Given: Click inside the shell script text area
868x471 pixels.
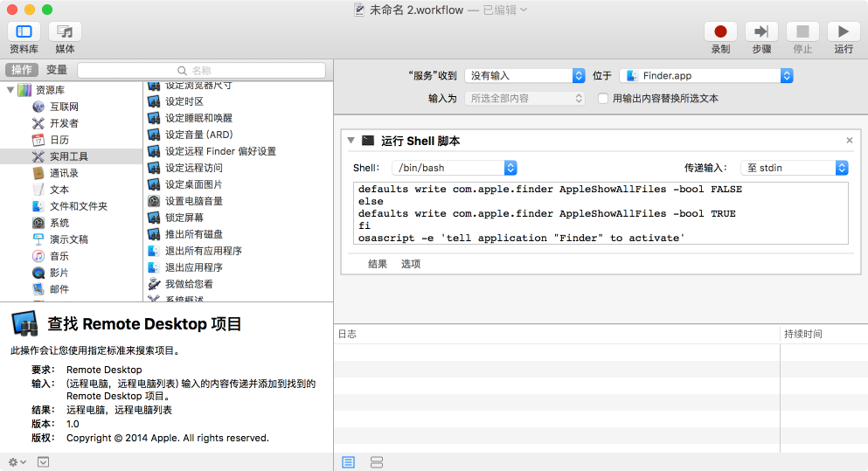Looking at the screenshot, I should click(x=601, y=213).
